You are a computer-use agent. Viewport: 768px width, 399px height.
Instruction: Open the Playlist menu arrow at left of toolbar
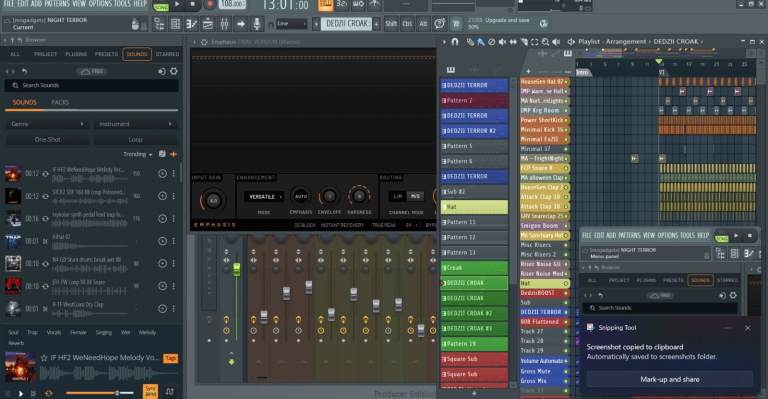(x=444, y=42)
